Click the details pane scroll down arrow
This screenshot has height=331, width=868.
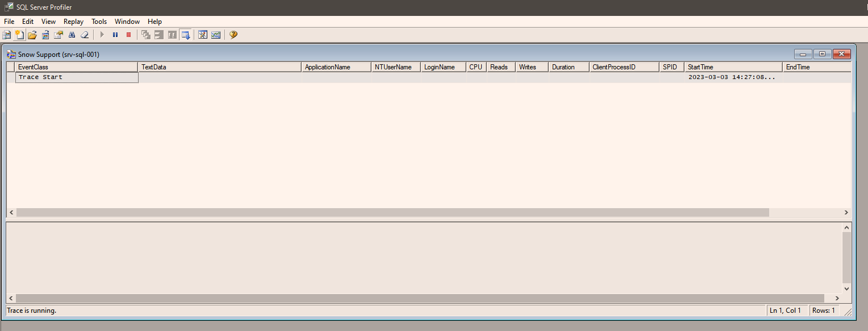[847, 288]
